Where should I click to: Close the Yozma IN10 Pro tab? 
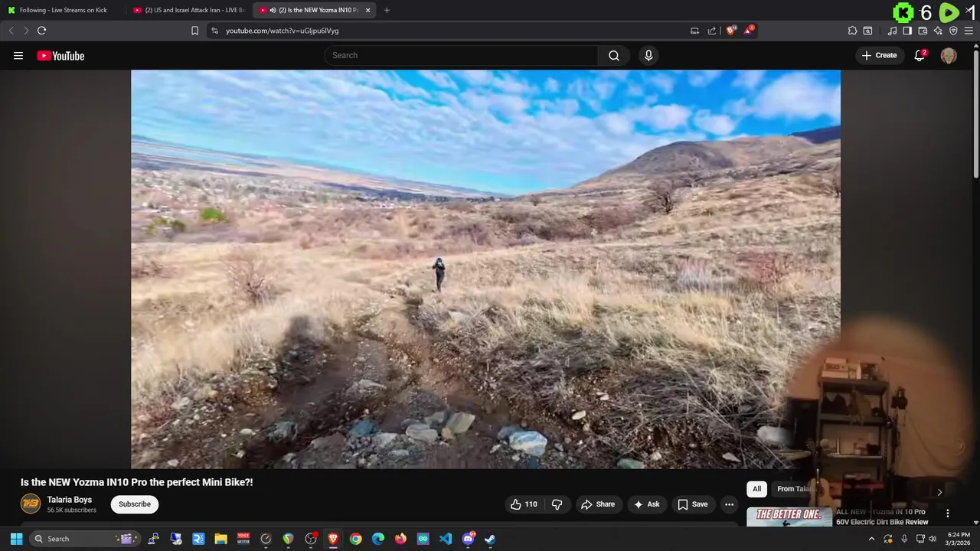368,10
